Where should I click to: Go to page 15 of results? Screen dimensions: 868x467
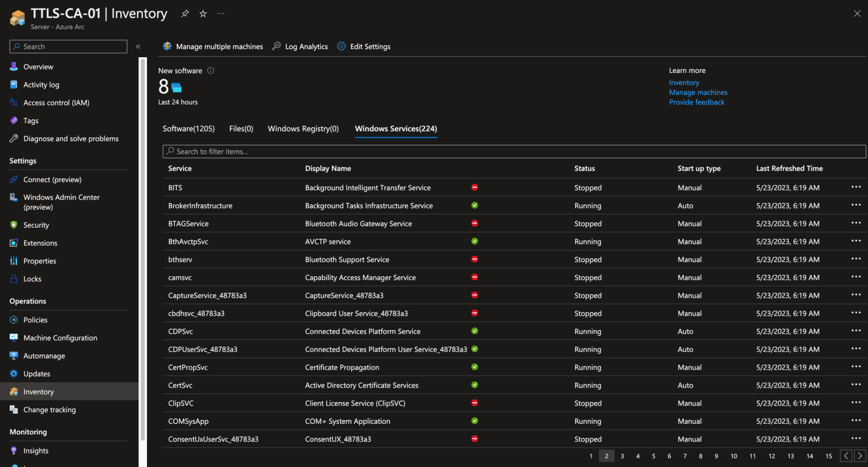pos(828,456)
